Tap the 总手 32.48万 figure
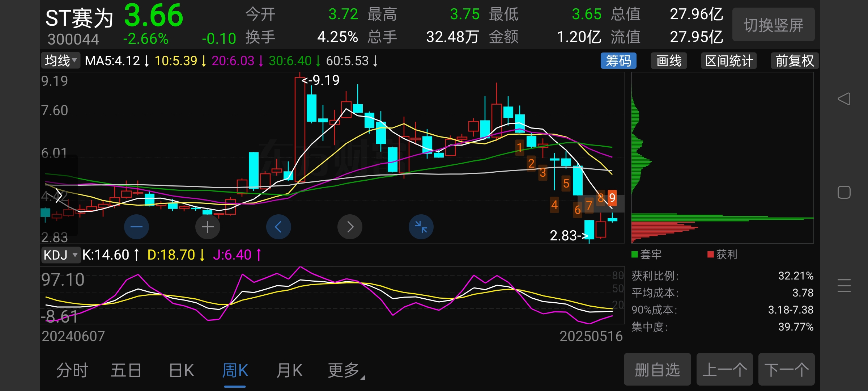This screenshot has height=391, width=868. (x=452, y=37)
